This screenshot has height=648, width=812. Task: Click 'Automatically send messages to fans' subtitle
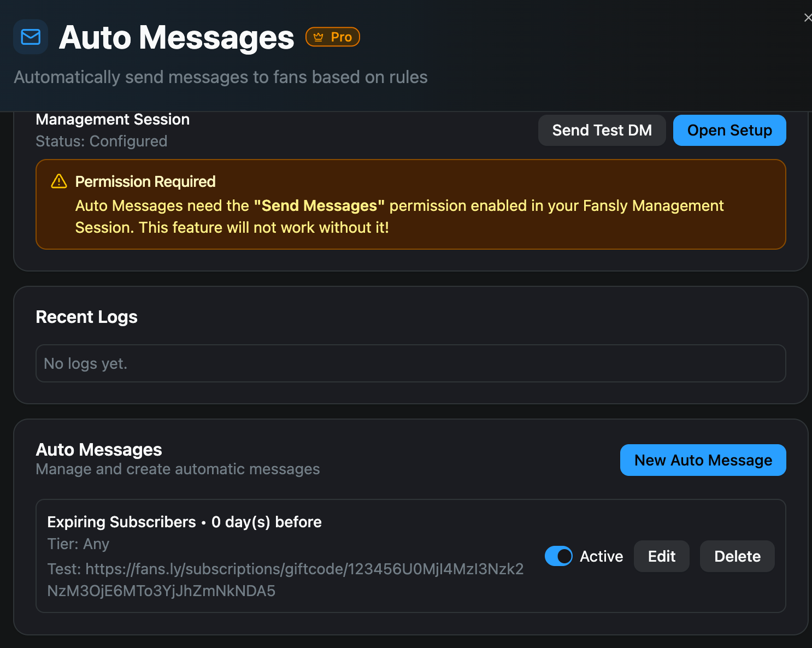(x=221, y=77)
